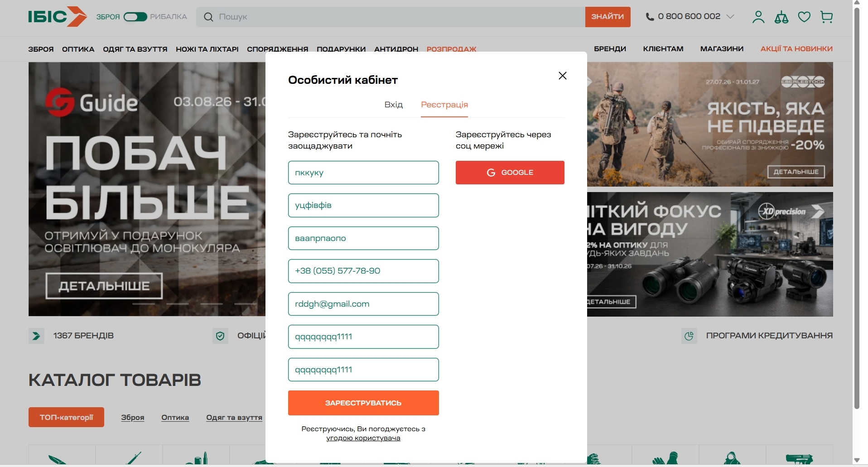Screen dimensions: 868x467
Task: Click the ЗАРЕЄСТРУВАТИСЬ button
Action: pos(363,403)
